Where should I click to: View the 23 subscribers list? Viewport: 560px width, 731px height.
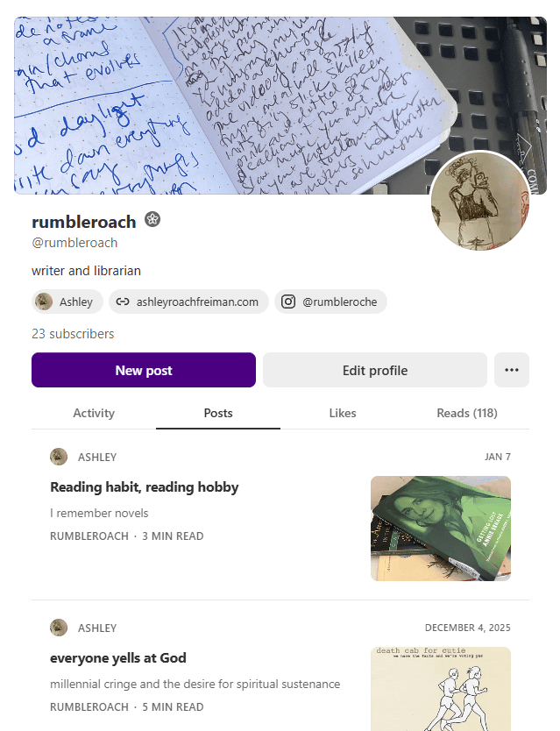tap(73, 334)
